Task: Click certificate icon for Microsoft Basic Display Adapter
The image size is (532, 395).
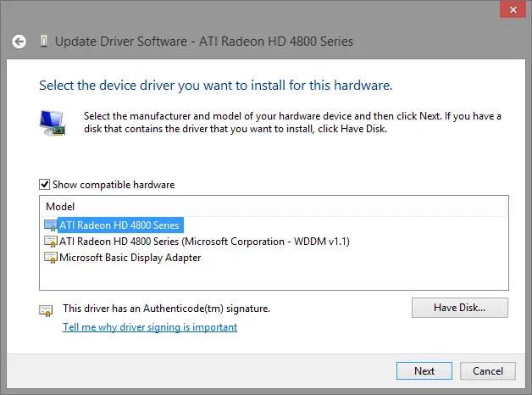Action: point(51,258)
